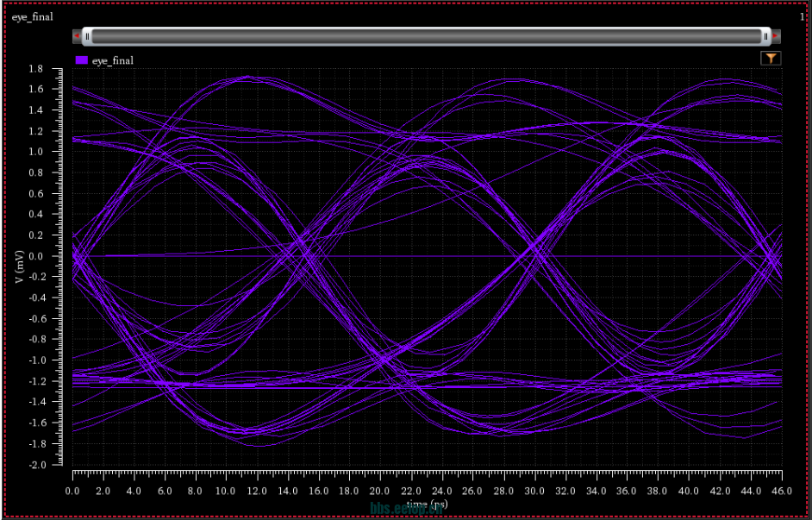Click the left red arrow of zoom scrollbar
Screen dimensions: 812x520
point(78,36)
